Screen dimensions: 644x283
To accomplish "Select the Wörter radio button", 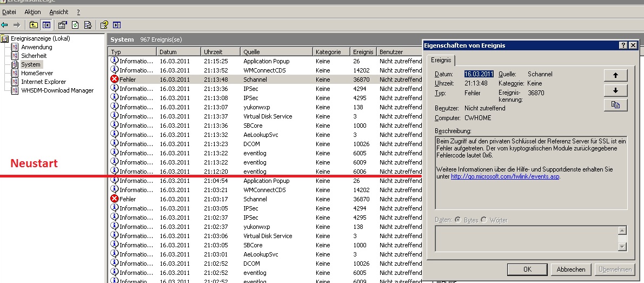I will 484,220.
